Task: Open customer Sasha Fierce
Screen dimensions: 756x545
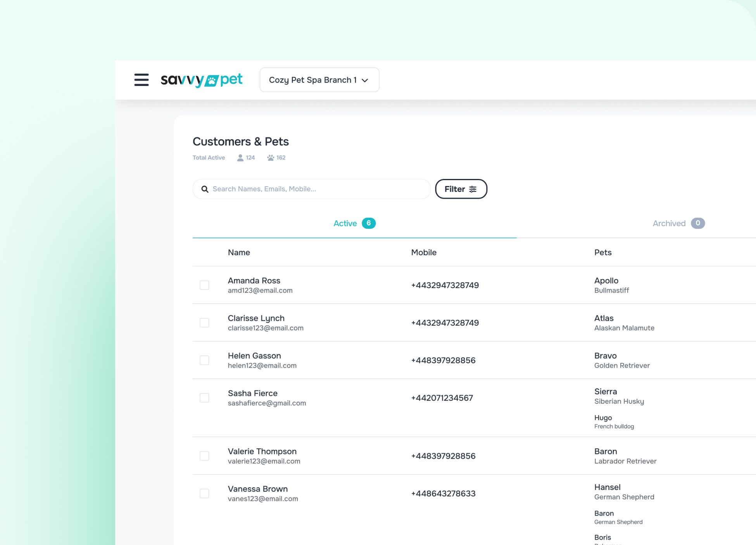Action: click(x=253, y=393)
